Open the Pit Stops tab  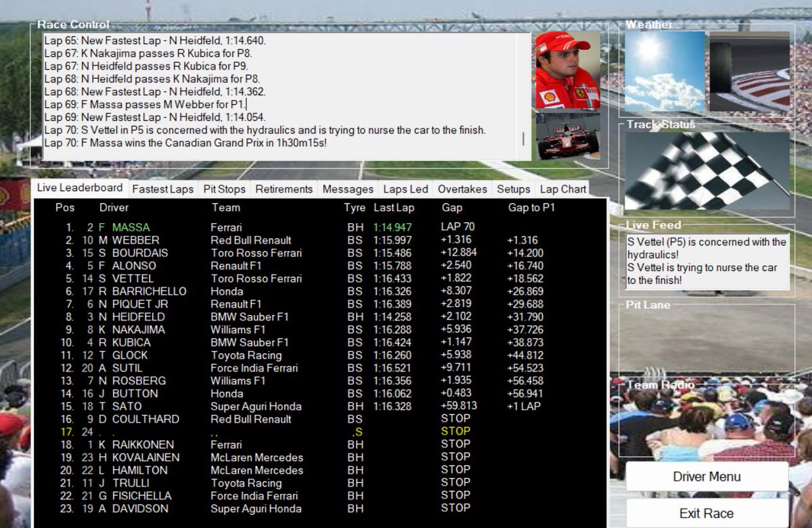225,189
